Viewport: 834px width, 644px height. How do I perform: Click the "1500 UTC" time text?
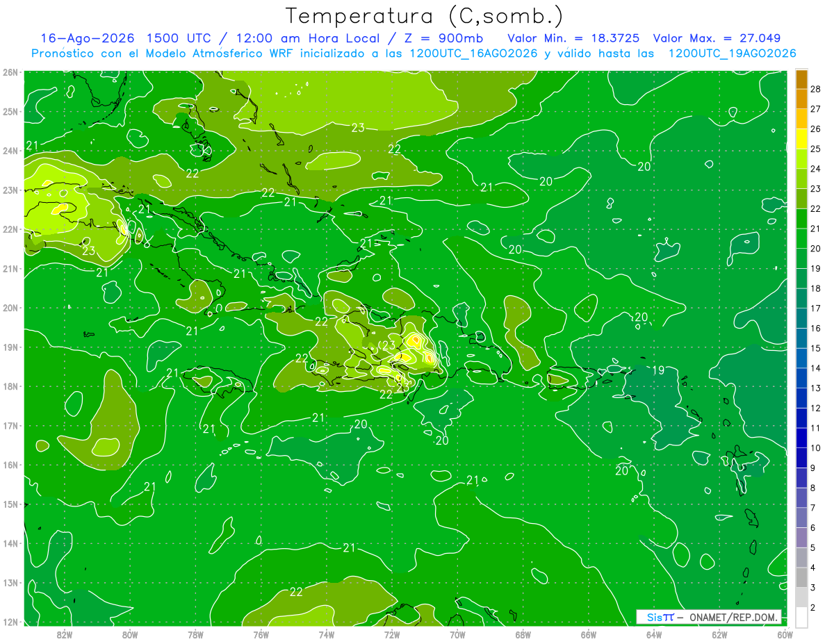pyautogui.click(x=180, y=38)
